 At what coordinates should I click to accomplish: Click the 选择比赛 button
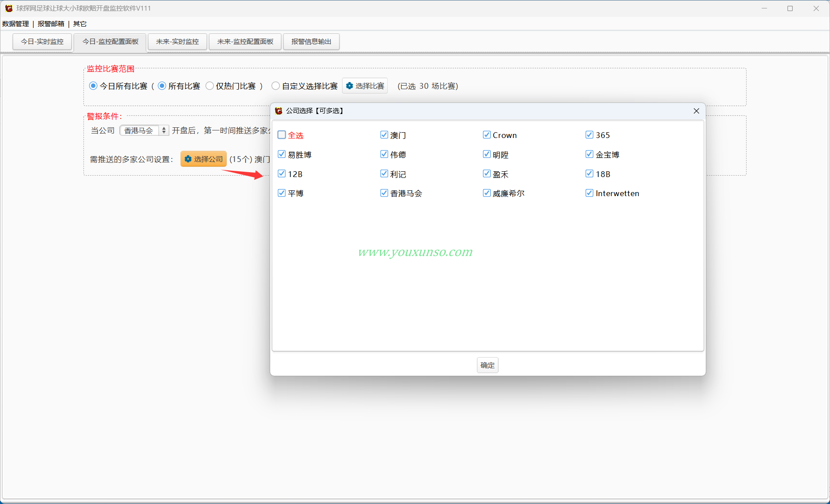365,86
